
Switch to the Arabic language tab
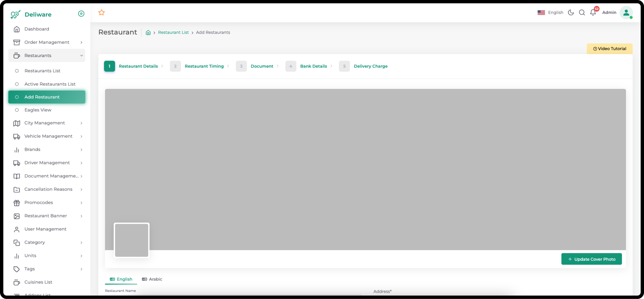click(x=152, y=279)
